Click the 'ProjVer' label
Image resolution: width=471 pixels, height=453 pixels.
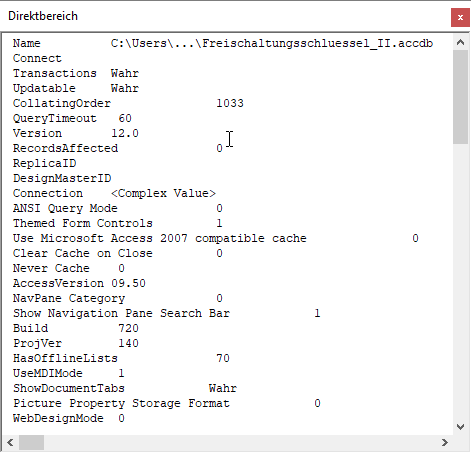point(37,343)
